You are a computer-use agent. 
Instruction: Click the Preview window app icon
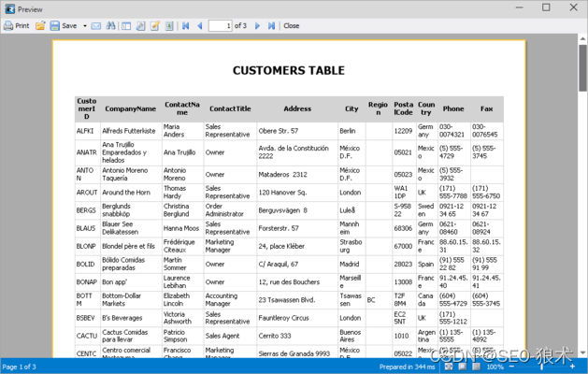[x=10, y=9]
